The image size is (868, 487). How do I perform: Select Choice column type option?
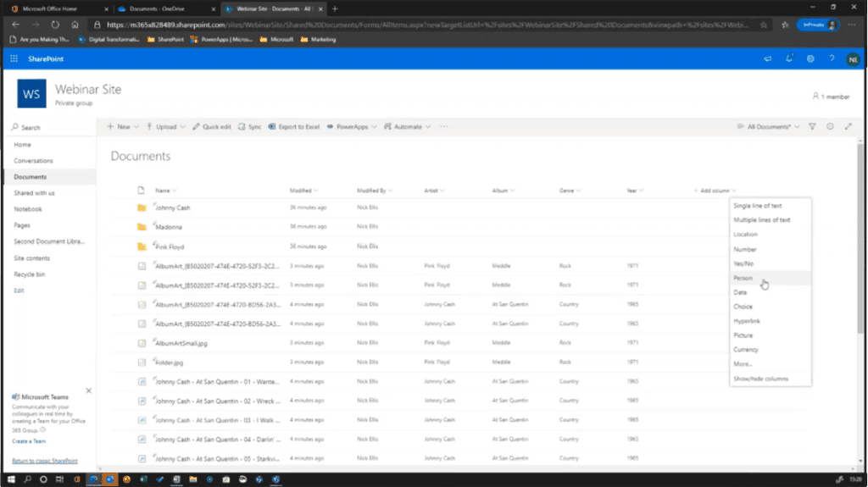click(x=743, y=307)
